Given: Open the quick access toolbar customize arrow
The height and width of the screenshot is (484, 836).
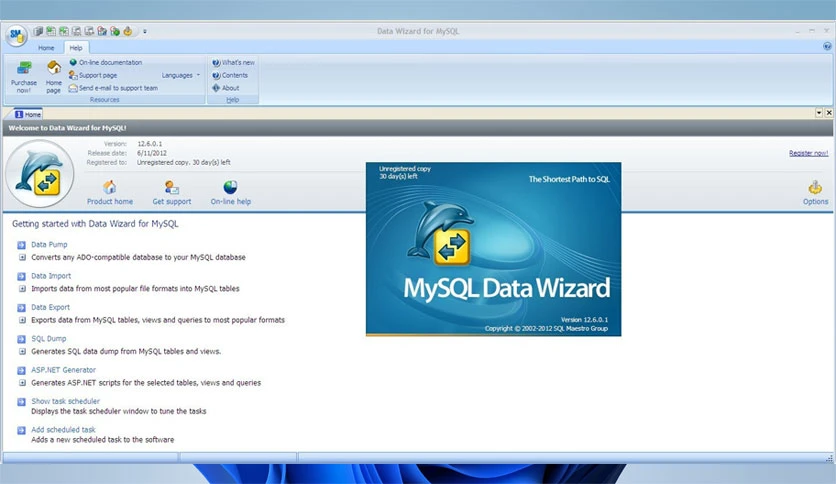Looking at the screenshot, I should point(144,31).
